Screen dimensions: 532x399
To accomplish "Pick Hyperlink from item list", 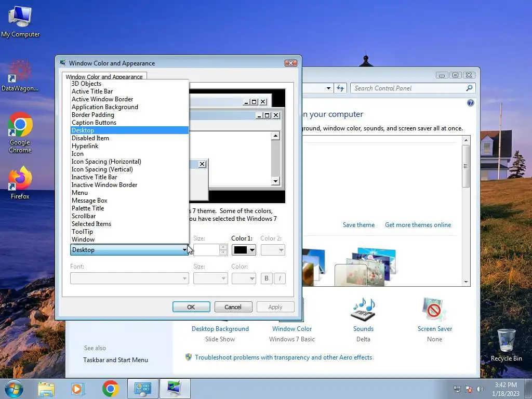I will [x=129, y=146].
